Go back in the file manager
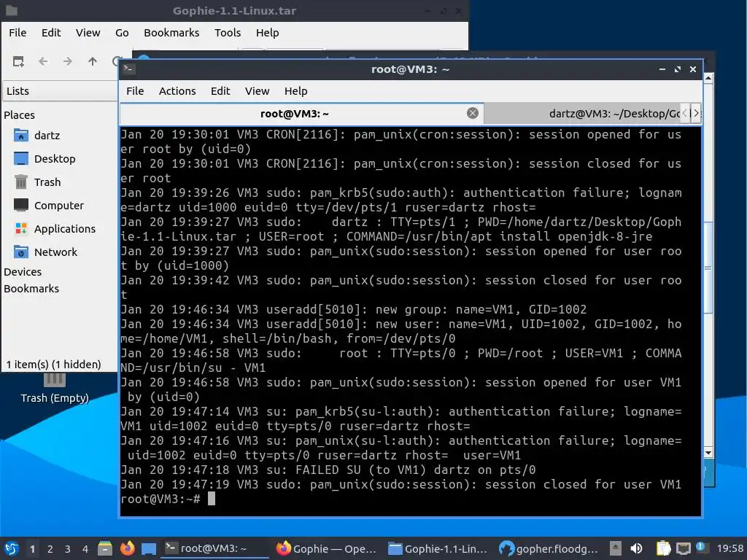Image resolution: width=747 pixels, height=560 pixels. click(x=43, y=61)
